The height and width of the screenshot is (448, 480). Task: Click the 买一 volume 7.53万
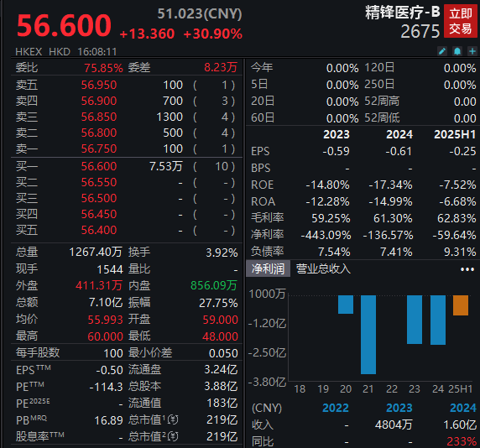[165, 166]
